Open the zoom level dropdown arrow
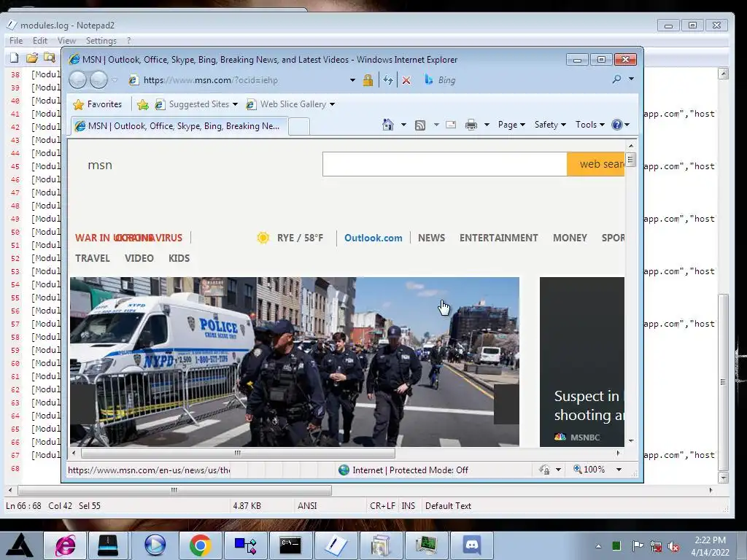Image resolution: width=747 pixels, height=560 pixels. (x=619, y=470)
